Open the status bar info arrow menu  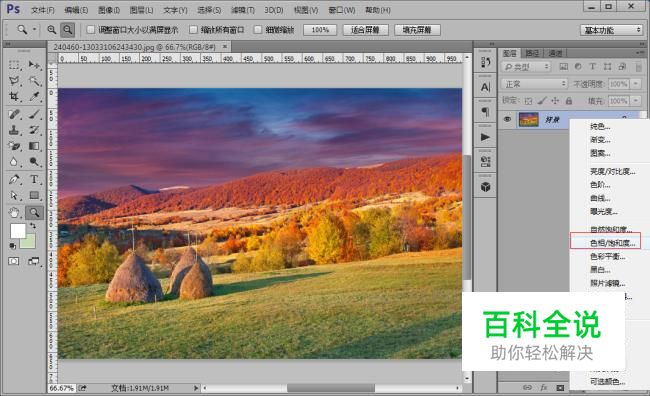click(196, 388)
